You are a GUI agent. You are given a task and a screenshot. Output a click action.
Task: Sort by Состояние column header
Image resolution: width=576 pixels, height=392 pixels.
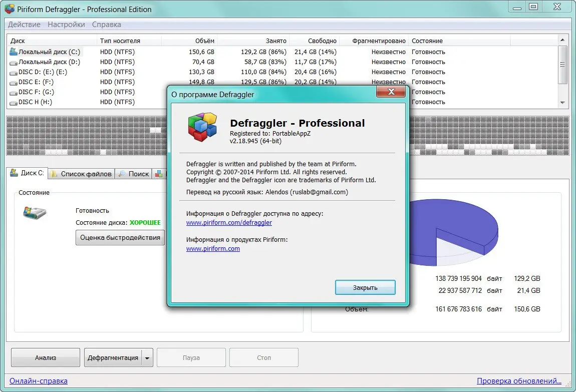[x=459, y=41]
